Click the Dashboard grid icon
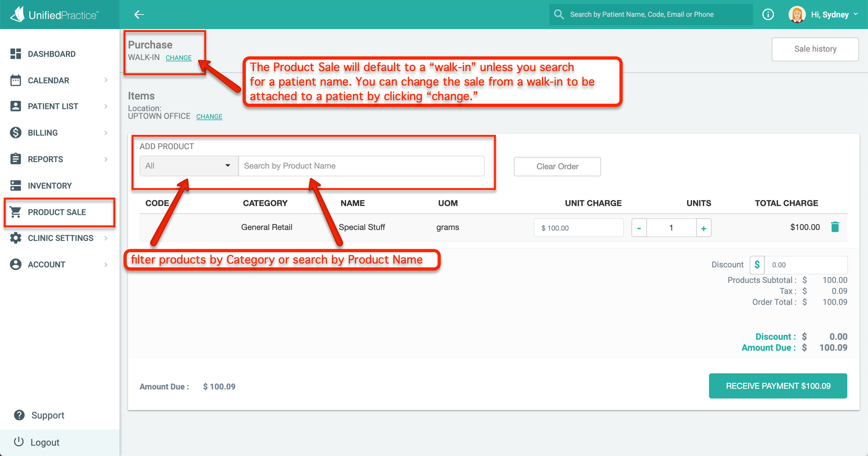This screenshot has width=868, height=456. point(16,54)
